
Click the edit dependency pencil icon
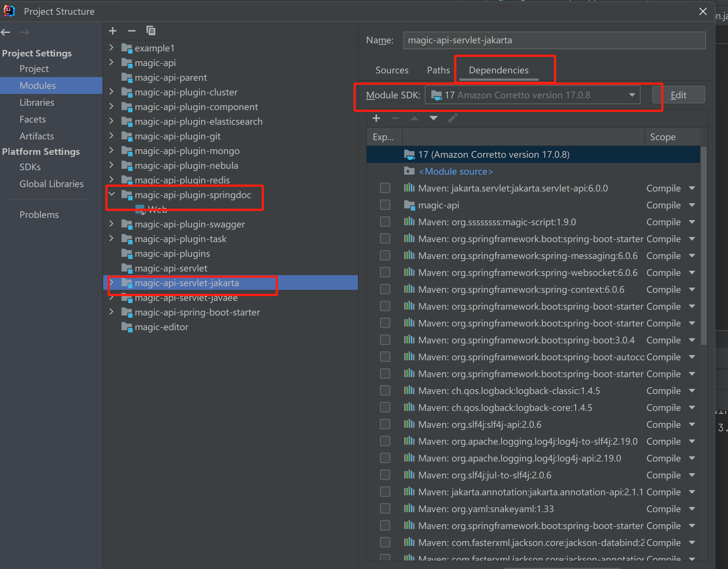click(x=453, y=118)
